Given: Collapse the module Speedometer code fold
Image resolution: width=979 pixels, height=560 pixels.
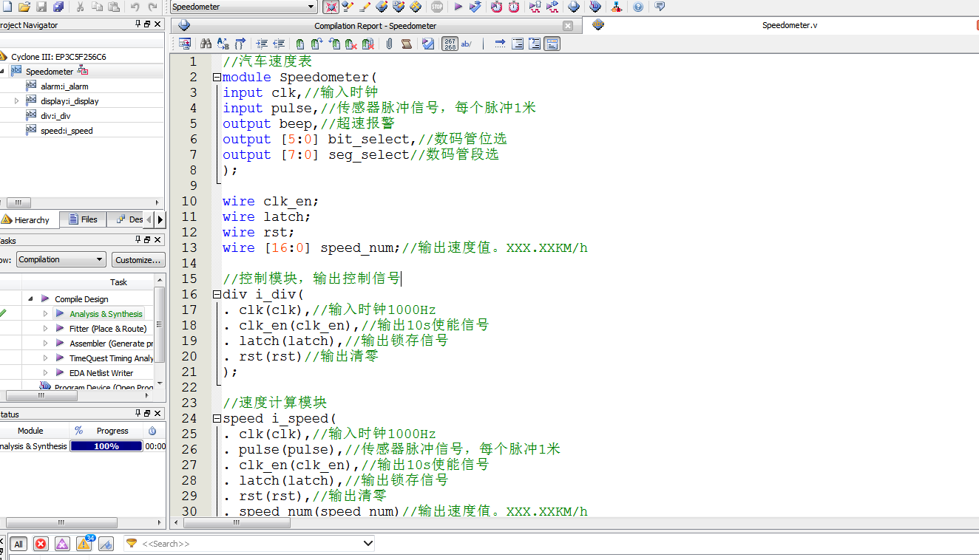Looking at the screenshot, I should 217,77.
